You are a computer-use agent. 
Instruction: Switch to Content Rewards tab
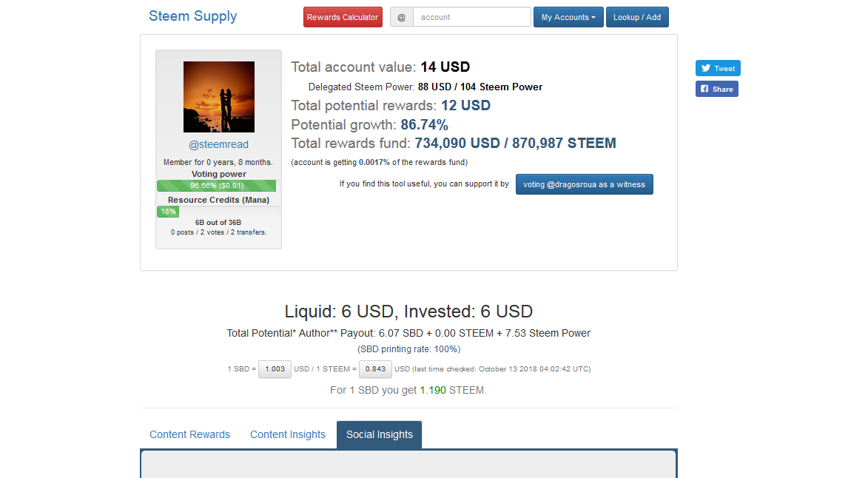[x=190, y=435]
